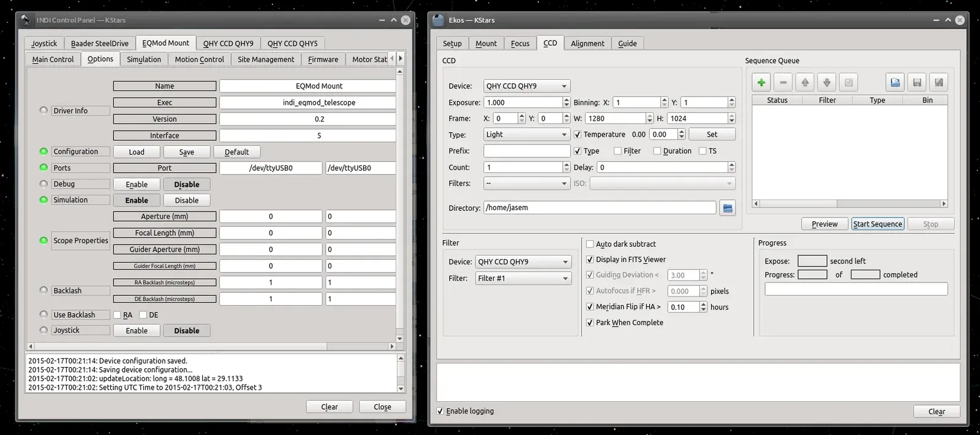980x435 pixels.
Task: Remove a job using the minus icon
Action: coord(783,82)
